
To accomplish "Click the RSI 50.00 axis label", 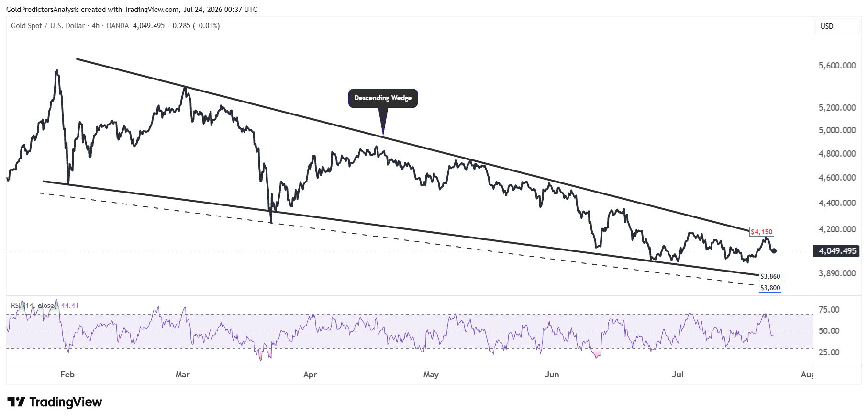I will [829, 331].
